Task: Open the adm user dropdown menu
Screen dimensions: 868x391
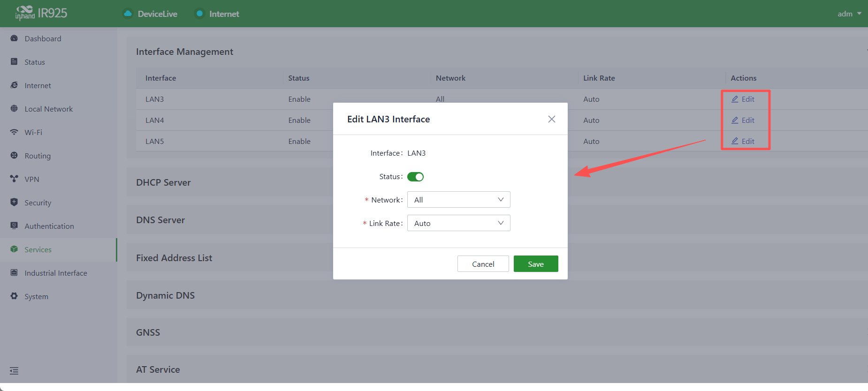Action: [849, 14]
